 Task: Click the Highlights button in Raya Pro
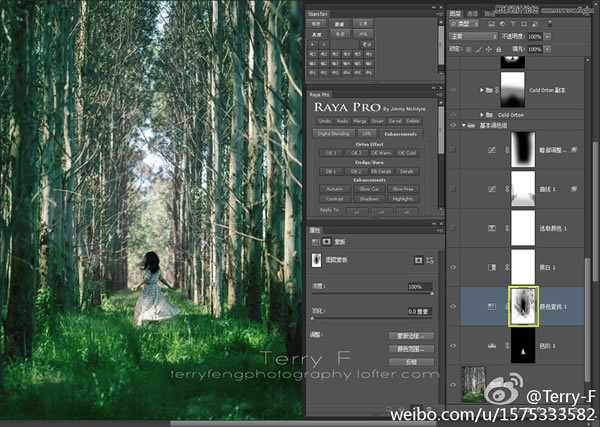tap(403, 199)
